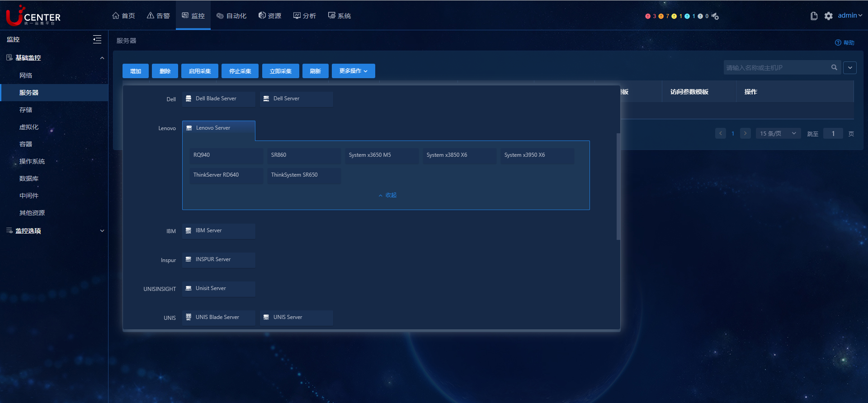Screen dimensions: 868x403
Task: Click the 删除 button
Action: (x=165, y=71)
